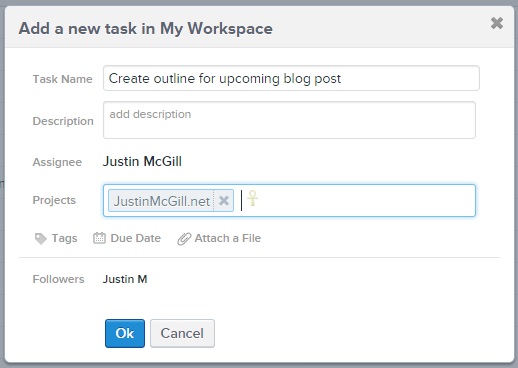Viewport: 518px width, 368px height.
Task: Click the Assignee label
Action: tap(57, 162)
